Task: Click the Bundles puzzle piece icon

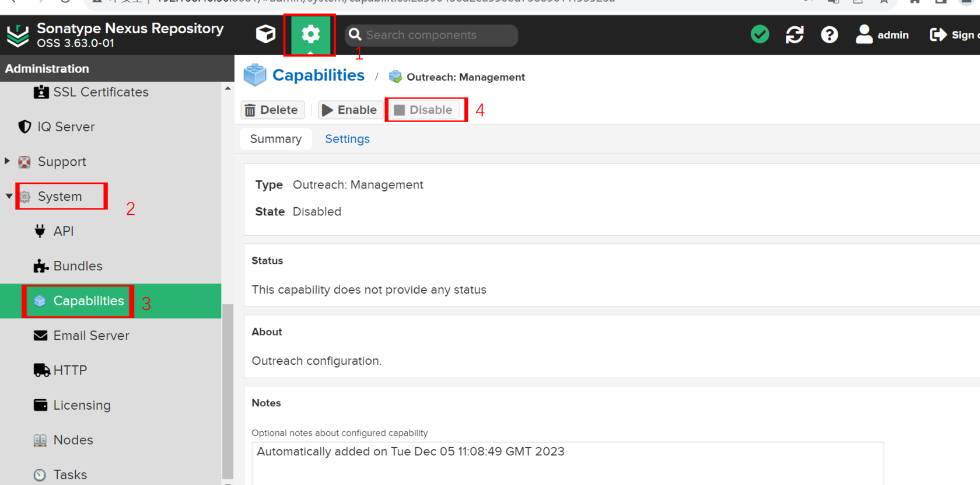Action: click(x=41, y=266)
